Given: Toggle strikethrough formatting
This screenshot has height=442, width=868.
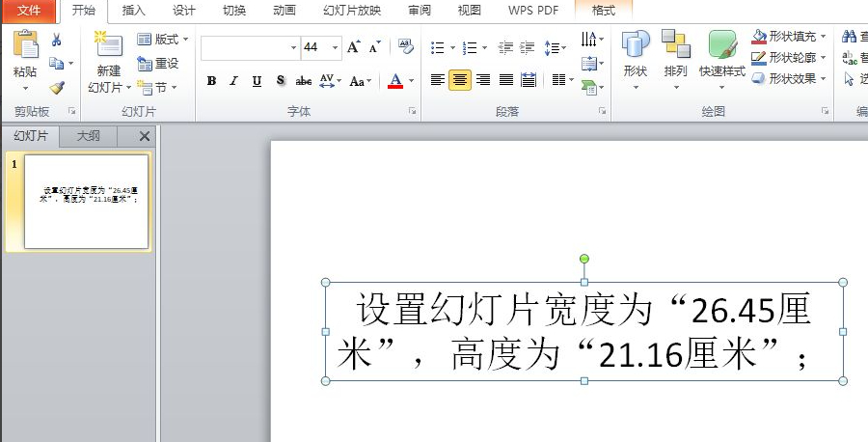Looking at the screenshot, I should point(304,81).
